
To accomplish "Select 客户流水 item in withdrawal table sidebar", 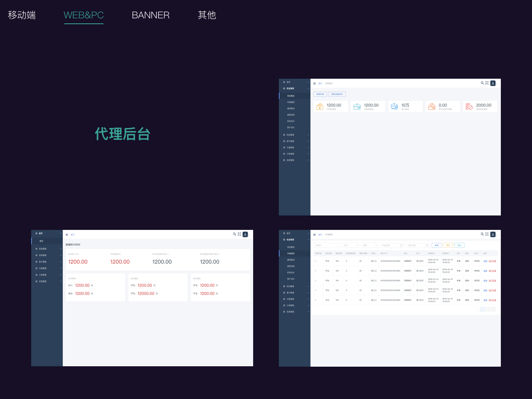I will click(x=295, y=279).
